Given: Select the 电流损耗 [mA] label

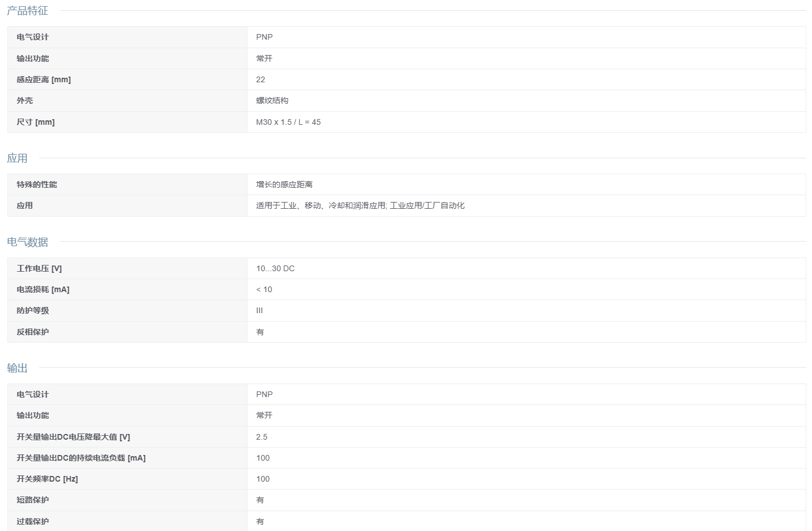Looking at the screenshot, I should pos(43,289).
